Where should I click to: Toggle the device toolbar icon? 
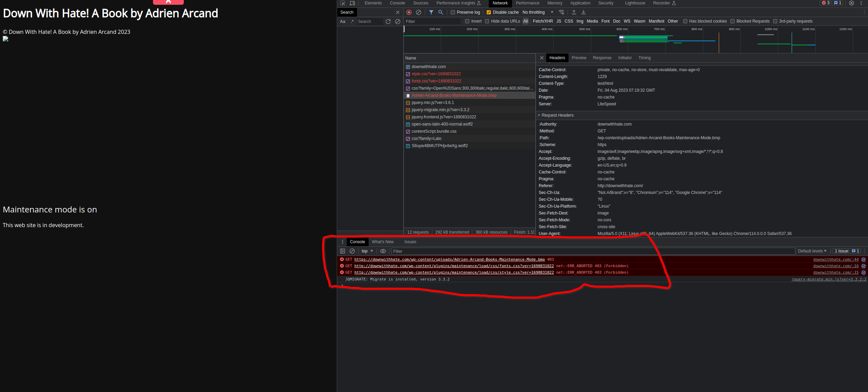[x=352, y=3]
